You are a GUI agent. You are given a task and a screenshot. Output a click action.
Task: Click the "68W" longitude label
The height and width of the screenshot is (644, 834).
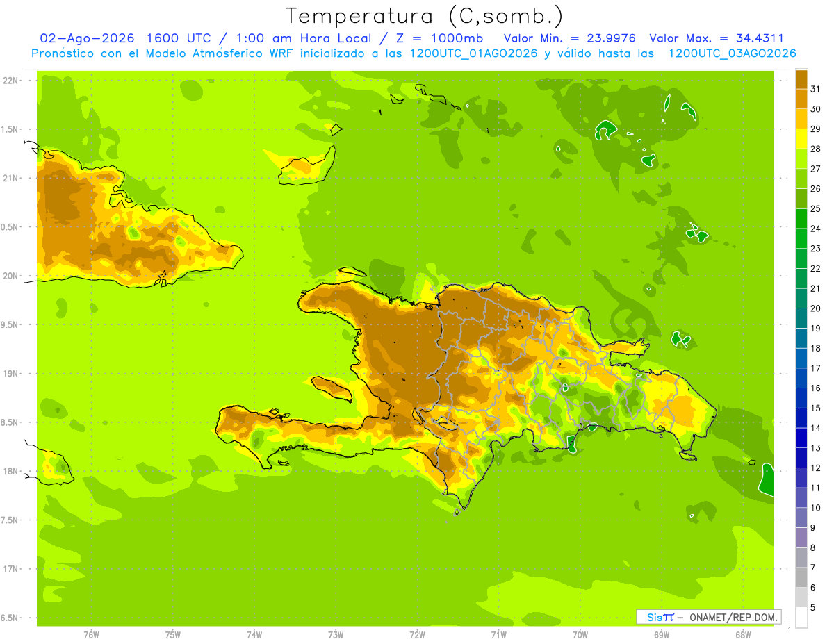point(743,635)
